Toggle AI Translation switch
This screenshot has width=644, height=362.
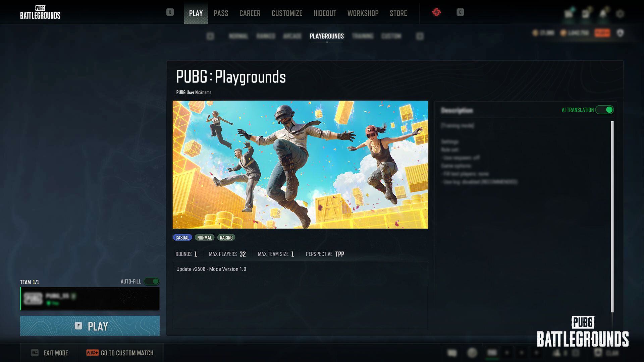[604, 110]
